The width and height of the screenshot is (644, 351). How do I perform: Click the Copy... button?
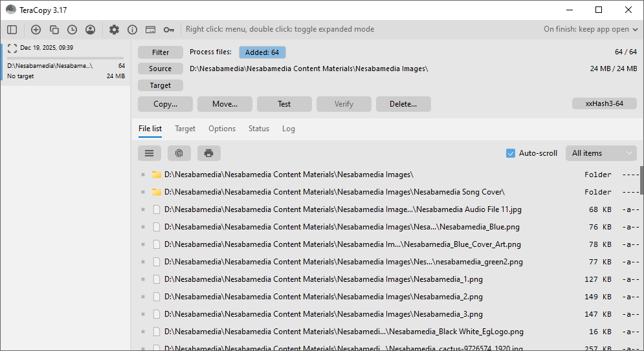click(x=165, y=104)
